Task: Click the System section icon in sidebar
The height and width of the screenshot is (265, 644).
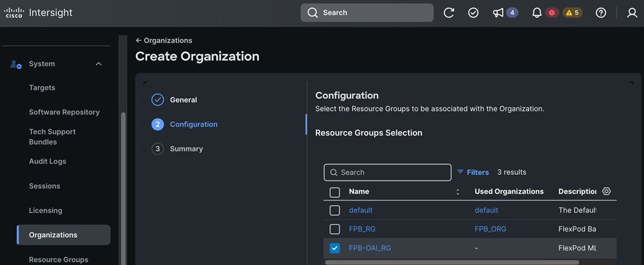Action: point(15,64)
